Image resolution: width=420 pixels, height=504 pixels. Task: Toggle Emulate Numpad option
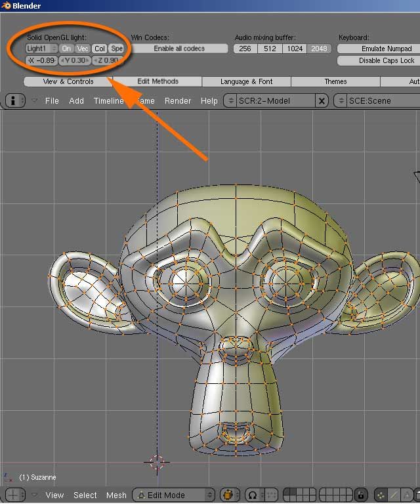click(x=379, y=49)
